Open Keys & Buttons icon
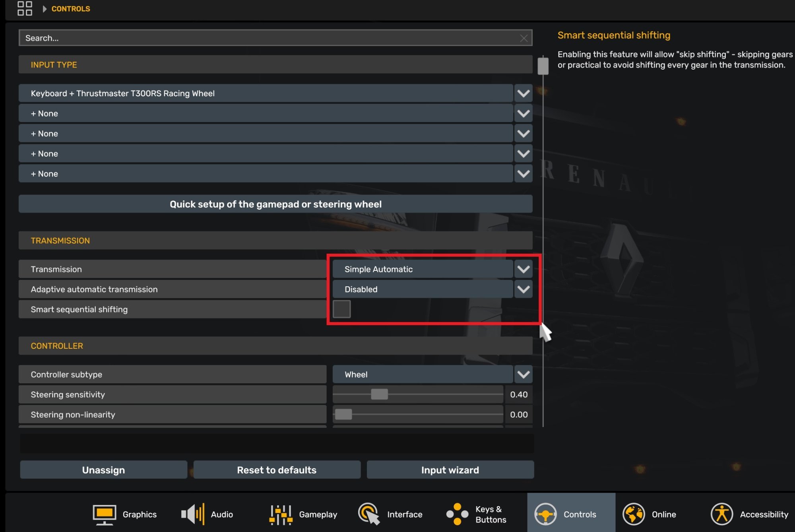Image resolution: width=795 pixels, height=532 pixels. click(457, 514)
